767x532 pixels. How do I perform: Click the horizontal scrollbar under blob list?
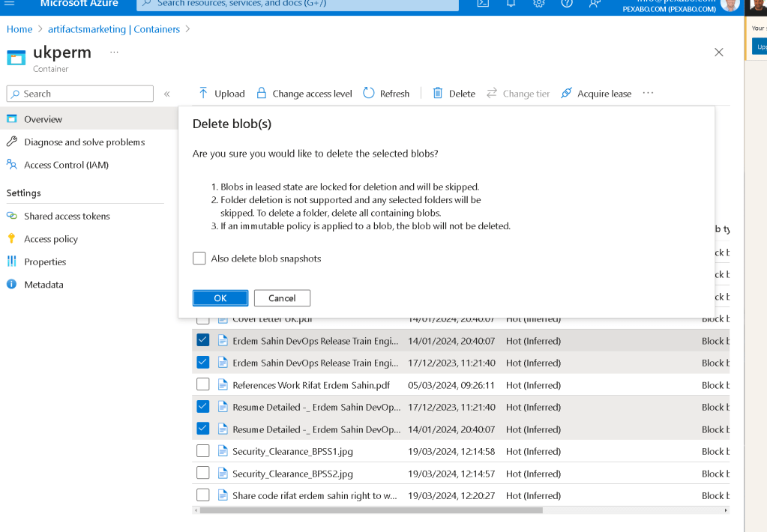coord(371,510)
